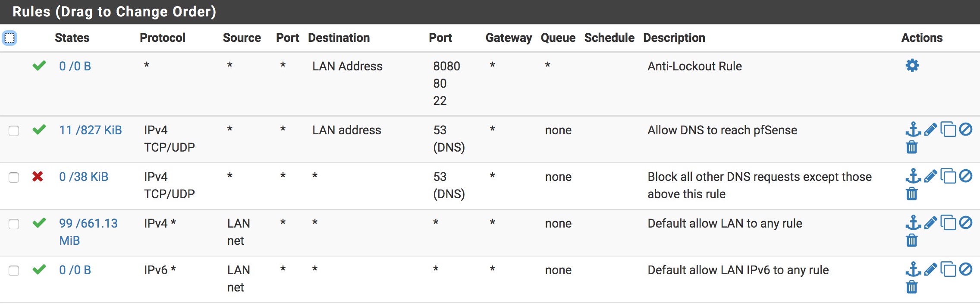Edit the Allow DNS to reach pfSense rule

point(930,130)
